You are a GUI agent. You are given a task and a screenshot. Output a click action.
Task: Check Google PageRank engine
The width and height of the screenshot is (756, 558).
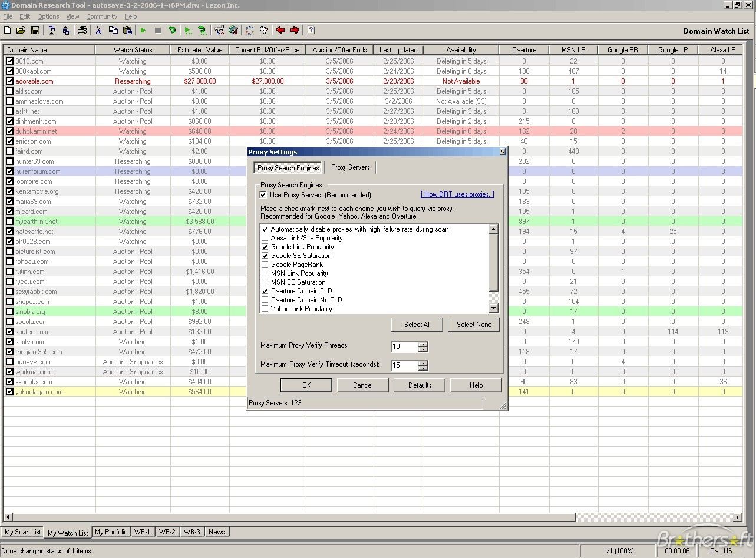coord(265,265)
